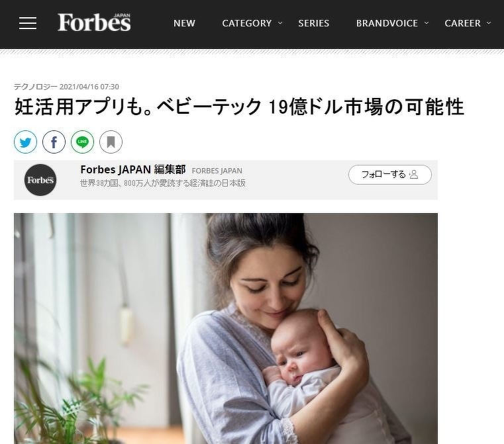Screen dimensions: 504x444
Task: Open the NEW menu item
Action: click(184, 23)
